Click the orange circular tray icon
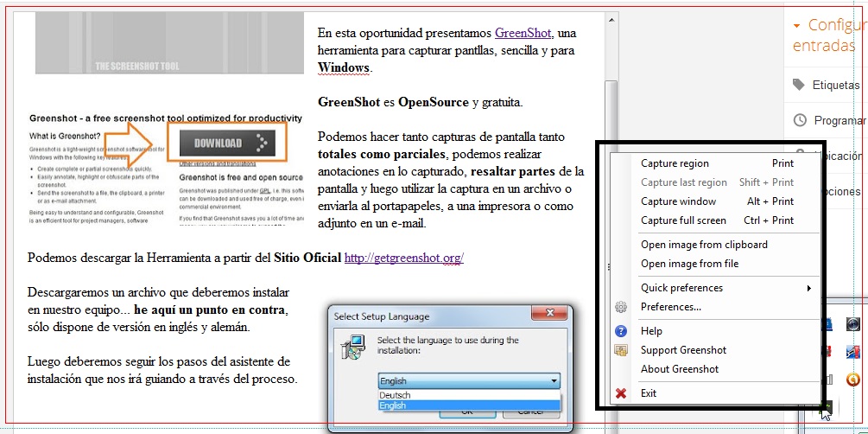868x434 pixels. (853, 380)
